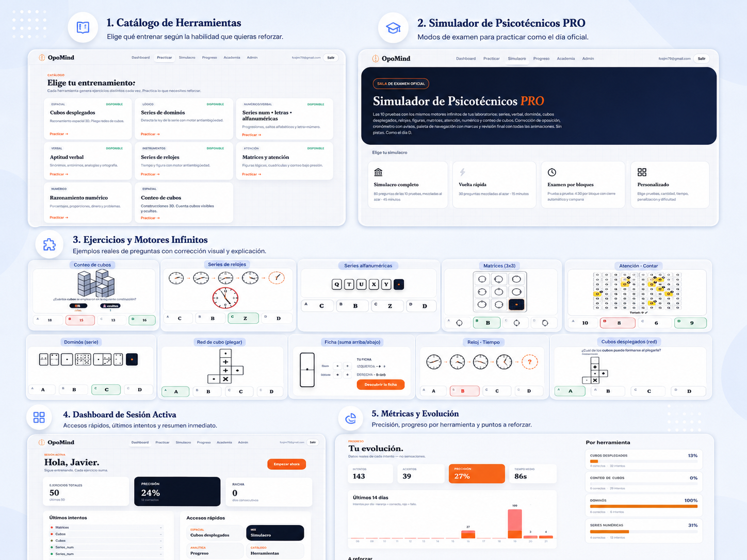
Task: Click the Descubrir la ficha button
Action: [381, 385]
